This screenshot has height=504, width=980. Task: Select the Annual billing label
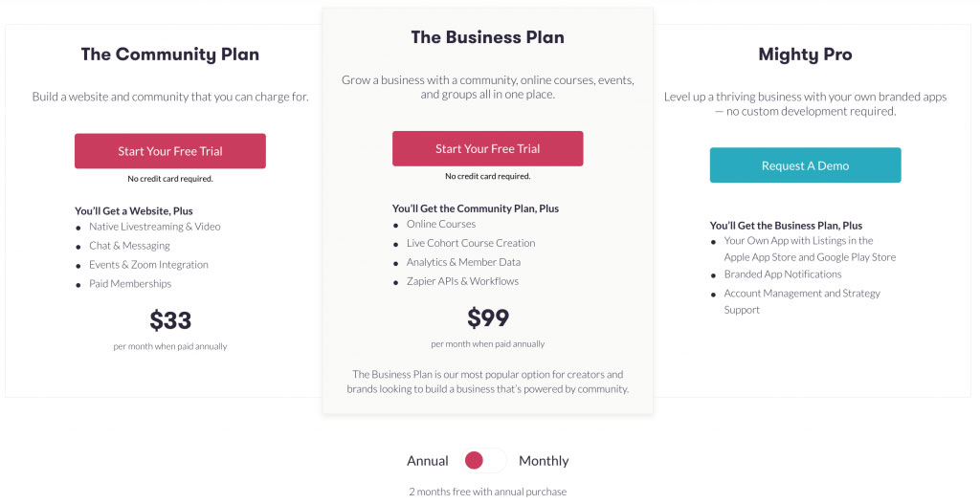click(428, 461)
